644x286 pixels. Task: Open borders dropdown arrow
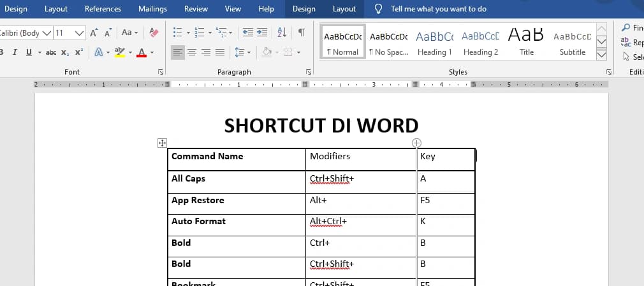click(298, 52)
